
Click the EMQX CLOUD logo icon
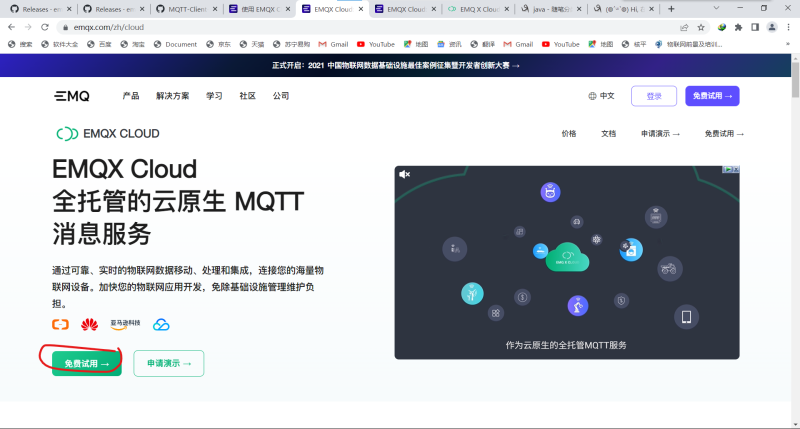67,134
